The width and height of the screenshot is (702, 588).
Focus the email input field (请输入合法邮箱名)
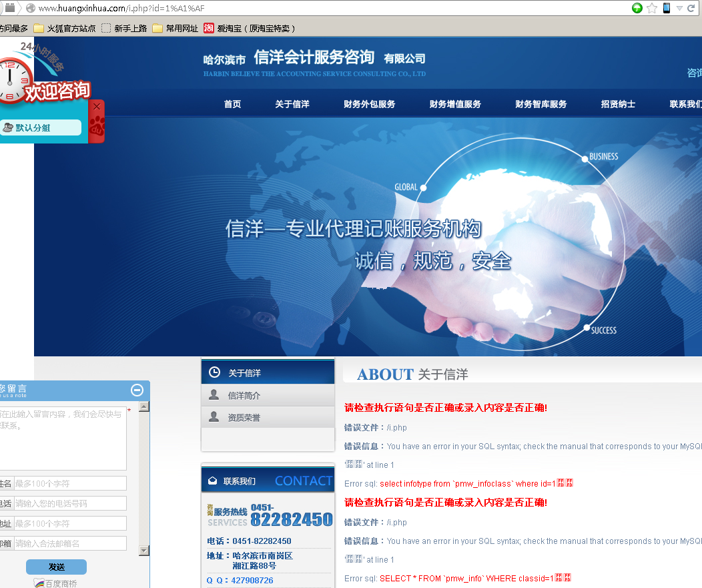point(70,543)
